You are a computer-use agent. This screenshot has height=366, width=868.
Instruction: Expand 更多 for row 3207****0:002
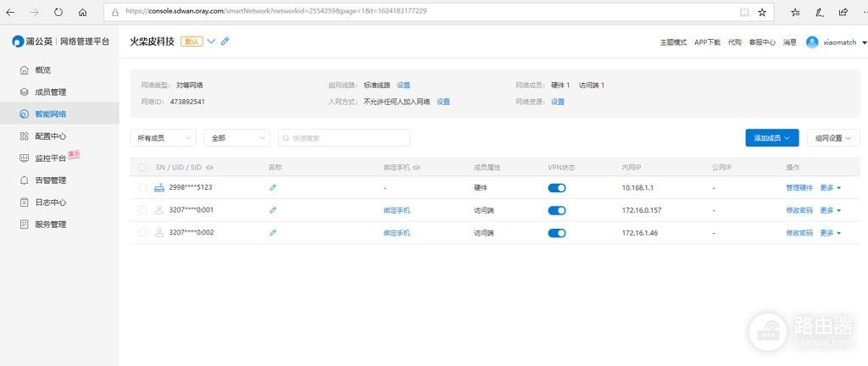[831, 233]
